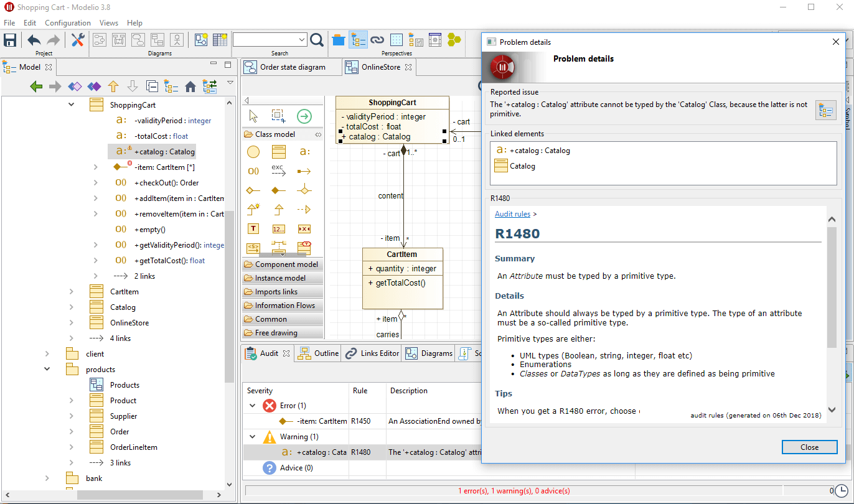Open the Configuration menu

(x=68, y=23)
